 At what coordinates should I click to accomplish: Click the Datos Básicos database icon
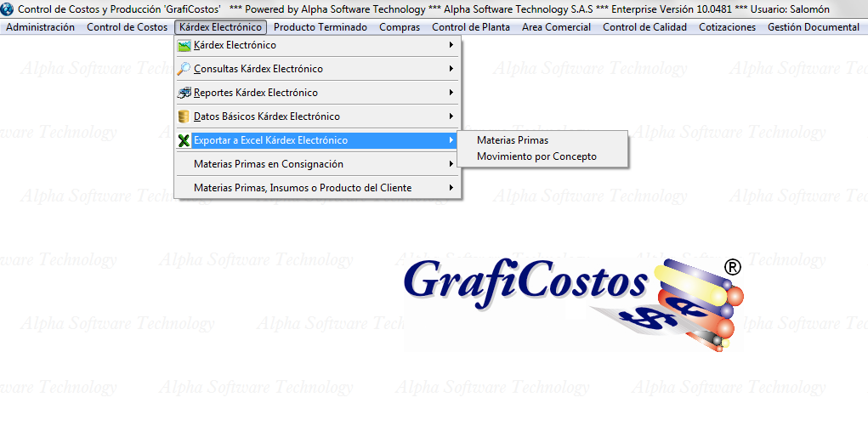pos(184,116)
